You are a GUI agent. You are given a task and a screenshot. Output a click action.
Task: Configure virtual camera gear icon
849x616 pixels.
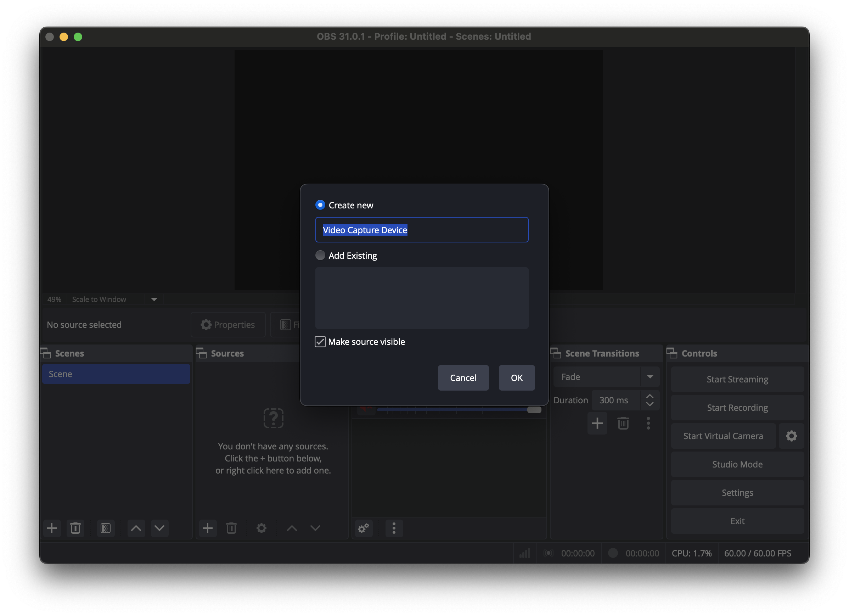[x=791, y=436]
